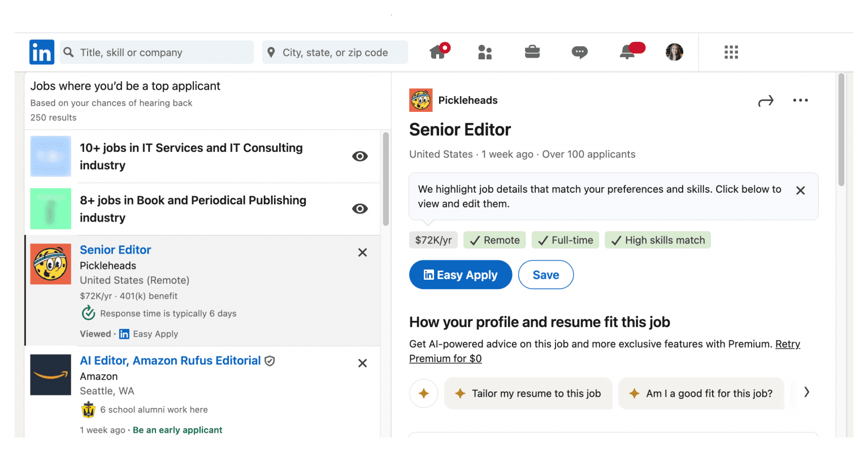Click the Title, skill or company search field

[x=157, y=52]
